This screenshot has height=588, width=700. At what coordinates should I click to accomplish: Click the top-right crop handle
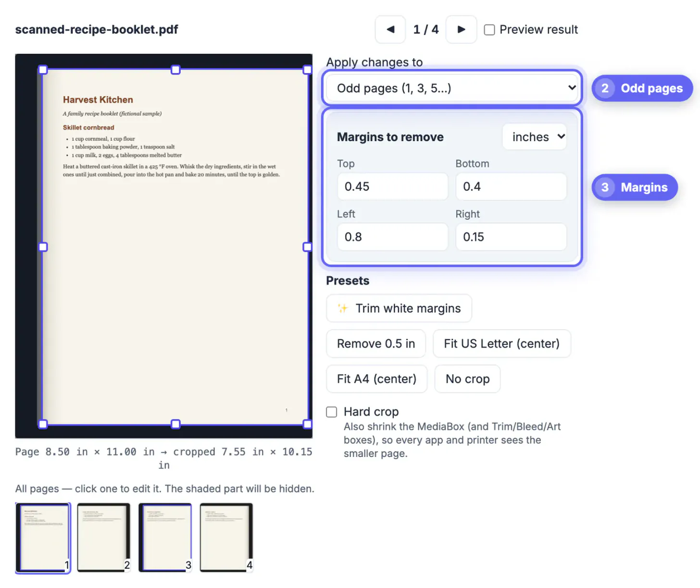[x=308, y=70]
